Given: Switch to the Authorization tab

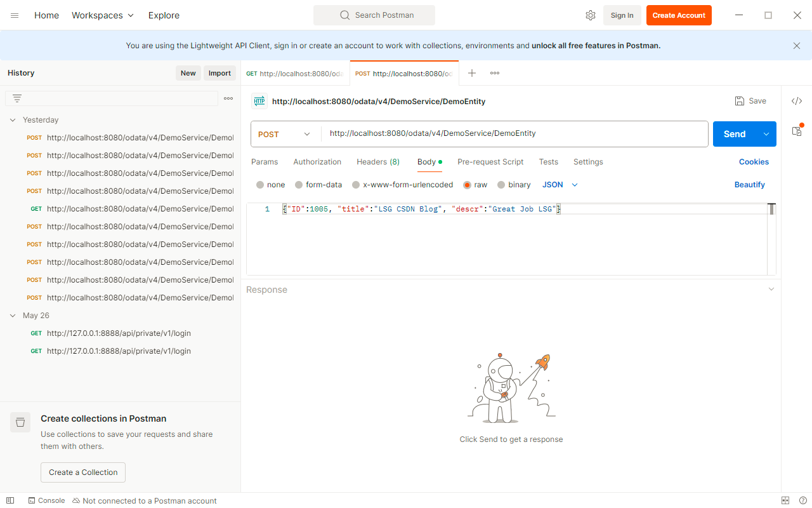Looking at the screenshot, I should (x=317, y=162).
